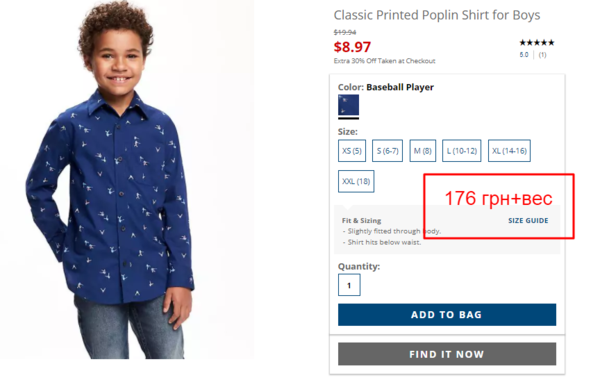Open the (1) review count link
The height and width of the screenshot is (380, 600).
(x=542, y=55)
